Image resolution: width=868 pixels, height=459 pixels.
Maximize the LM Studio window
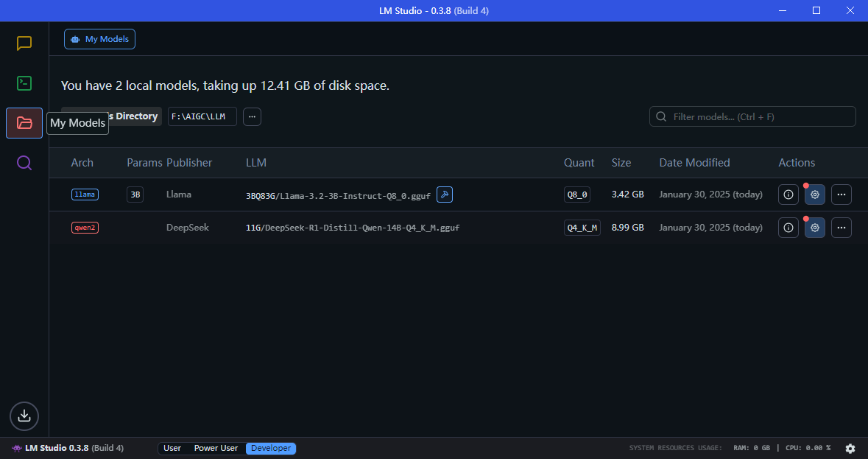tap(816, 10)
